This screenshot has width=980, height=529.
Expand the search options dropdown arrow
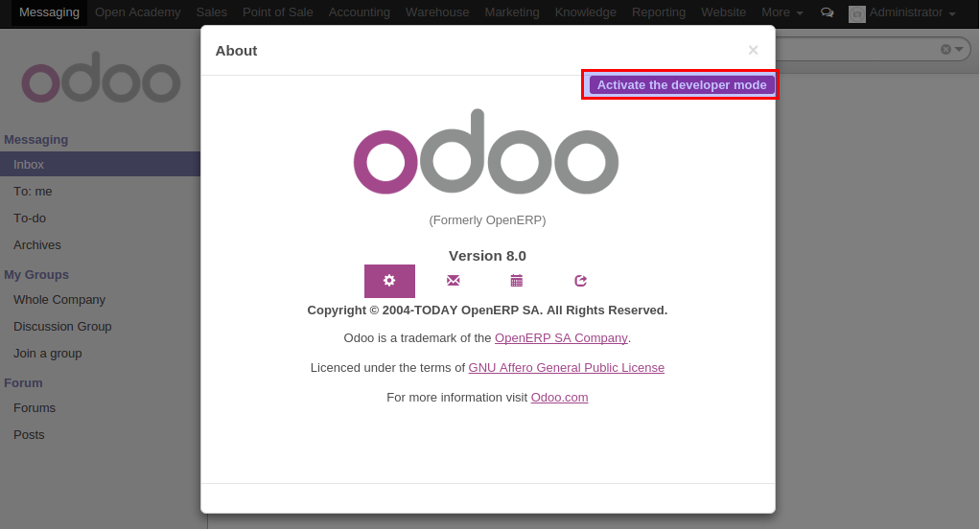click(959, 49)
